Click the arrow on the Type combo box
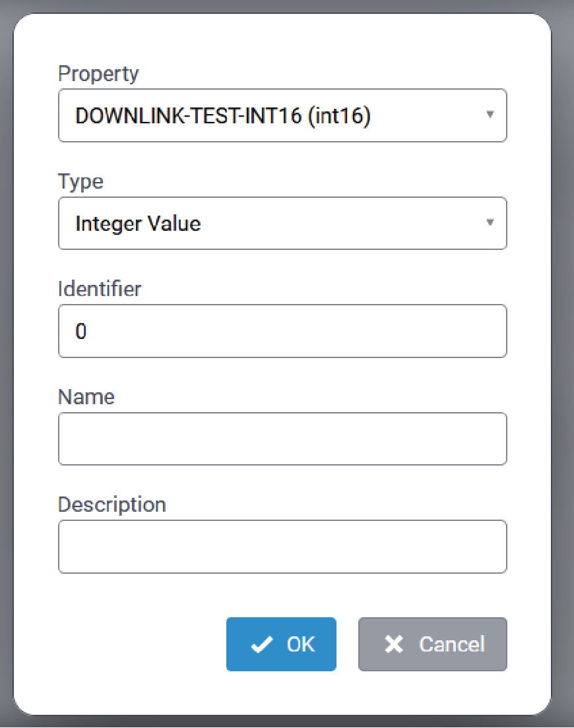This screenshot has height=728, width=574. [x=490, y=222]
